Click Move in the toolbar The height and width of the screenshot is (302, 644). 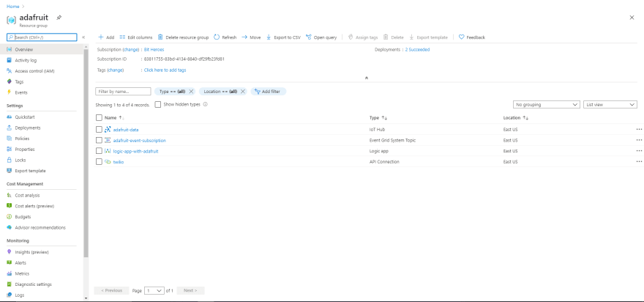point(251,37)
